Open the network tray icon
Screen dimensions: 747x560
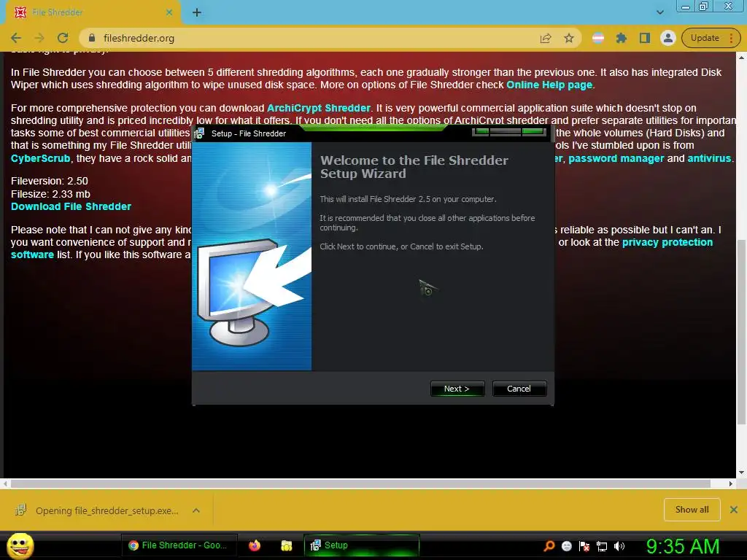[x=602, y=546]
